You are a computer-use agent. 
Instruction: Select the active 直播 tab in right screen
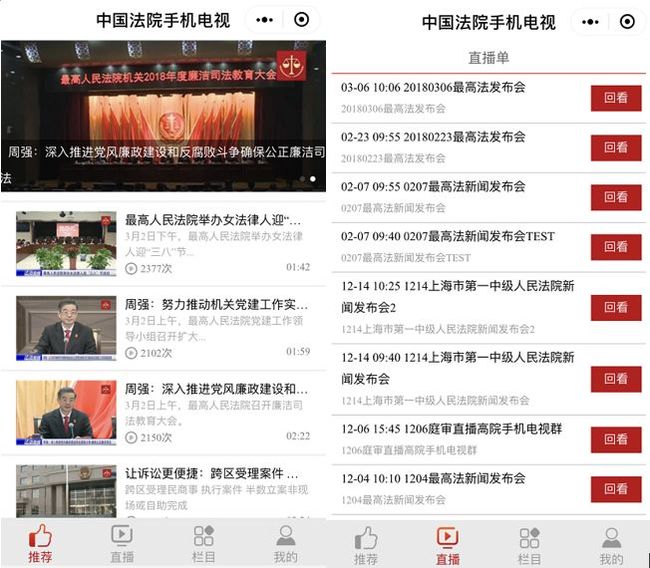(x=447, y=546)
